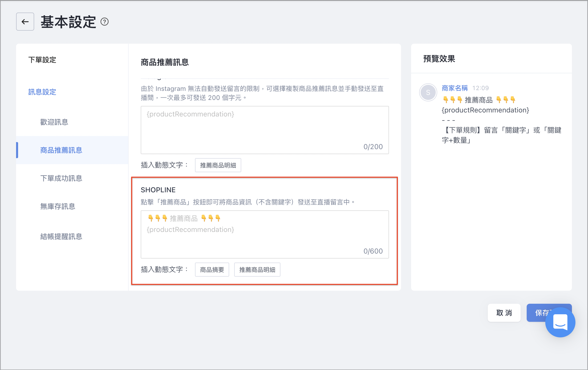Select 下單設定 in the sidebar
The width and height of the screenshot is (588, 370).
(42, 60)
